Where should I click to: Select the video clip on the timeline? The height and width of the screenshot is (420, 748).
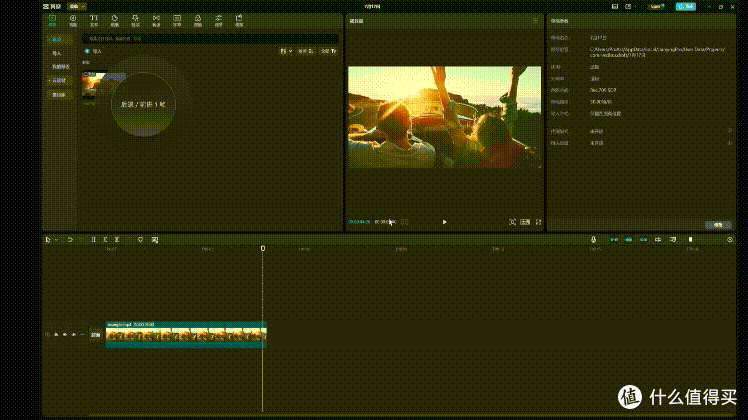click(x=186, y=334)
